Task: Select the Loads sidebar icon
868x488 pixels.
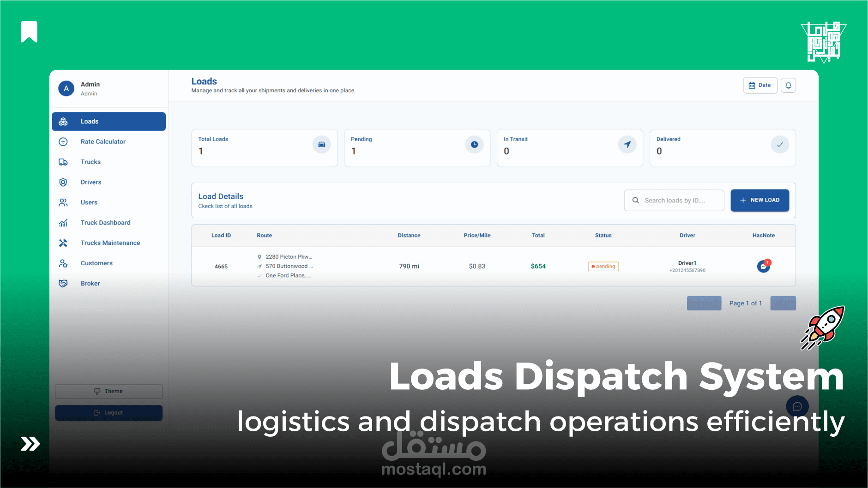Action: click(x=63, y=121)
